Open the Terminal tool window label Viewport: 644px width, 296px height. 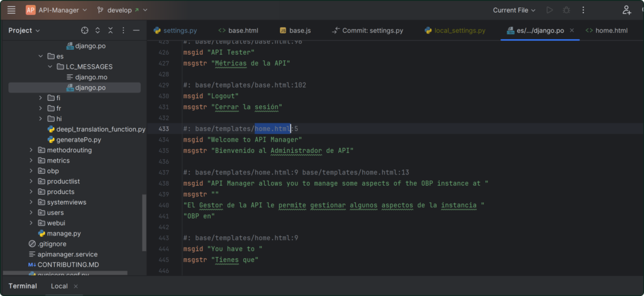(23, 286)
